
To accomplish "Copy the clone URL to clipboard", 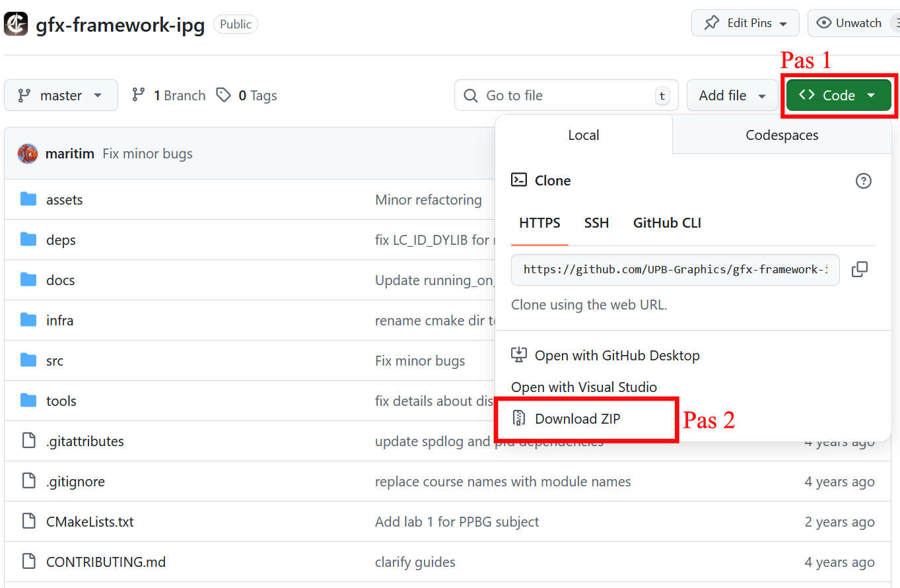I will (859, 269).
